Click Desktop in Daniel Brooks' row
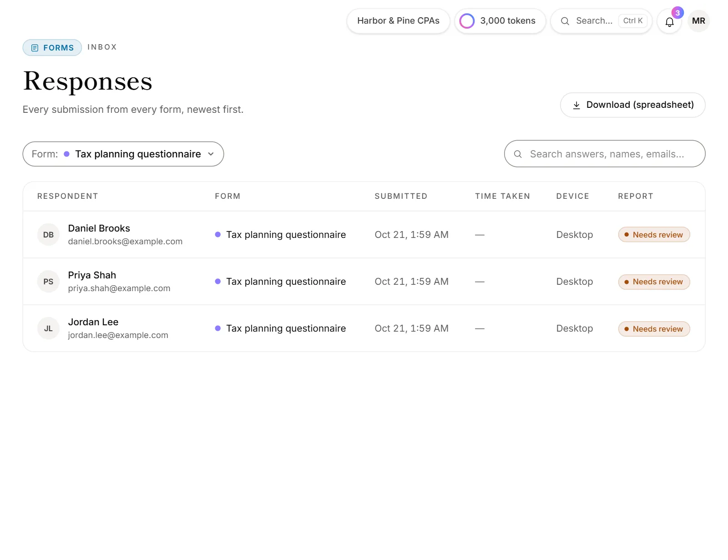This screenshot has width=728, height=560. (x=575, y=235)
